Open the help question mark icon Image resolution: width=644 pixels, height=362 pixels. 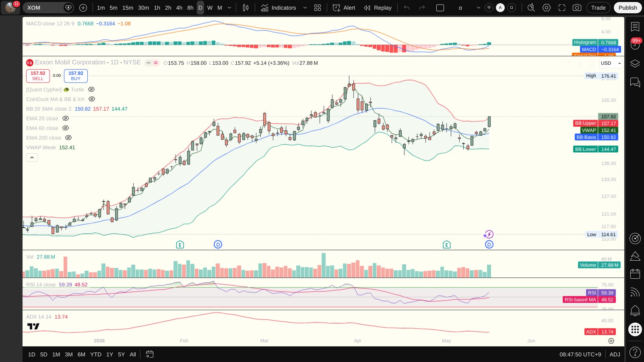pyautogui.click(x=635, y=353)
